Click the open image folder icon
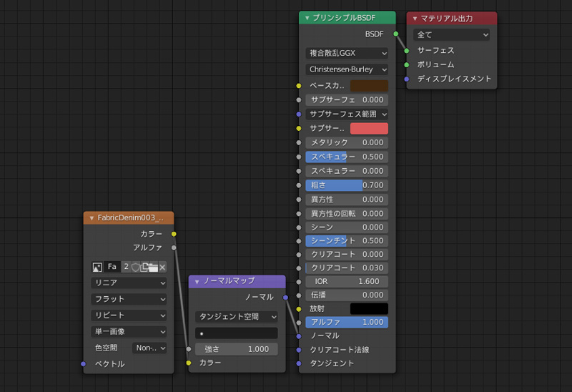 point(153,267)
